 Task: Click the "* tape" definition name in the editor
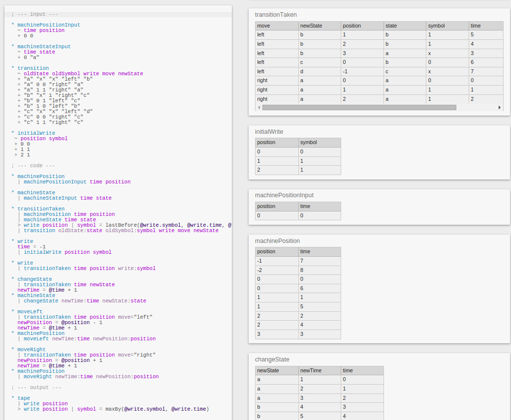[x=24, y=398]
